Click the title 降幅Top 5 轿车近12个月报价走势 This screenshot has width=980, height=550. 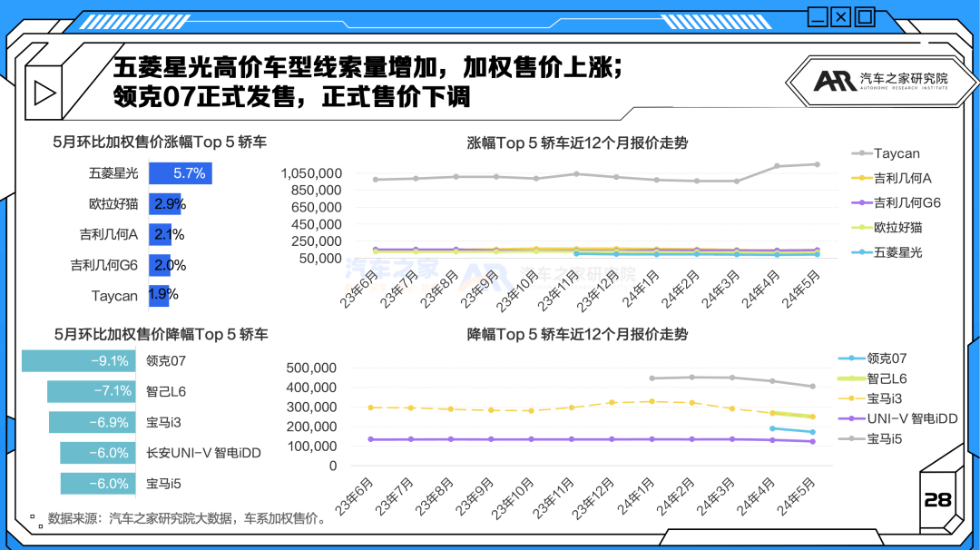(577, 334)
